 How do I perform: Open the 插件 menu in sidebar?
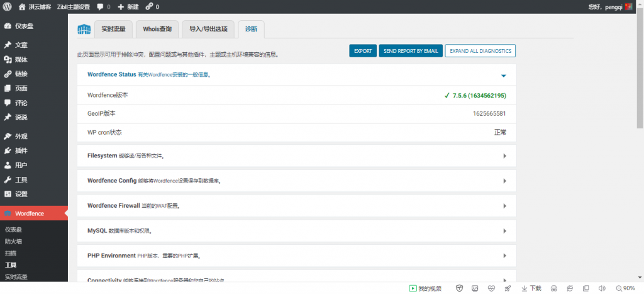tap(21, 151)
